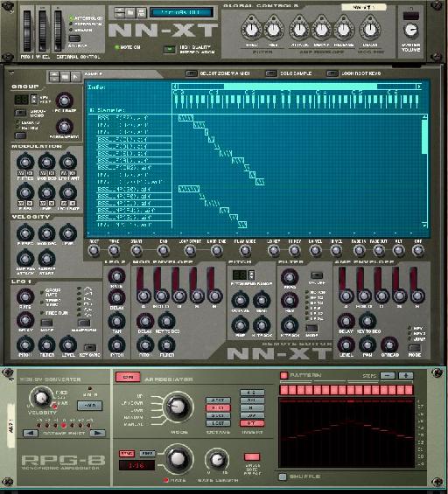Click the global Filter Res knob
The width and height of the screenshot is (448, 494).
(273, 30)
